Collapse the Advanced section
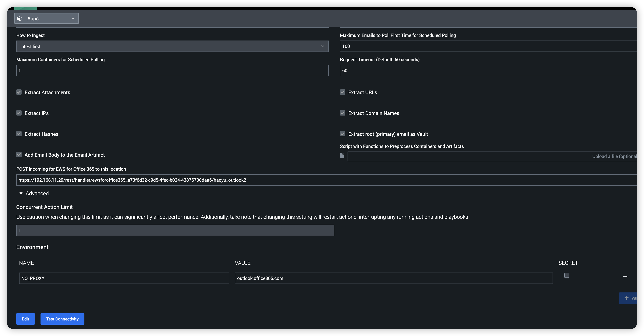This screenshot has width=644, height=336. point(21,193)
